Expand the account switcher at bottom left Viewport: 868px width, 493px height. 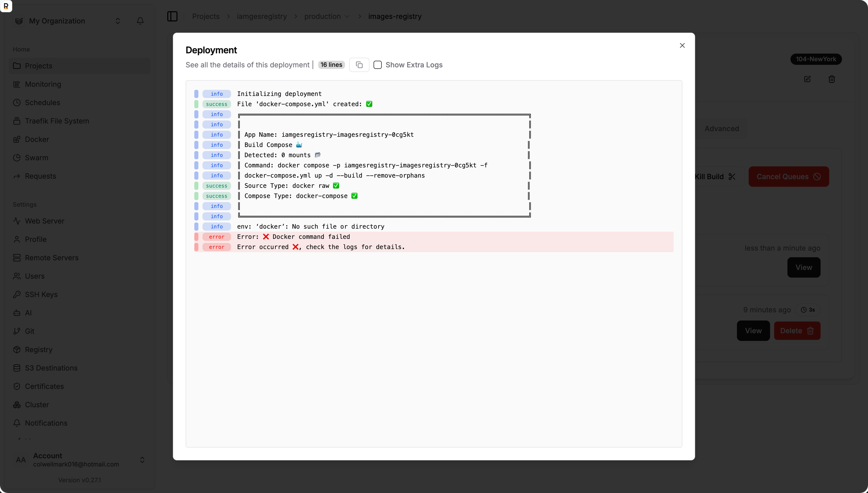tap(142, 460)
